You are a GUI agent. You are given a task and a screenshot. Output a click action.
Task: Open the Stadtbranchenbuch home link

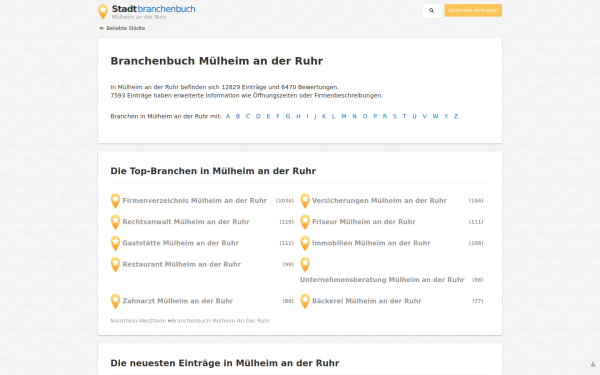point(153,9)
